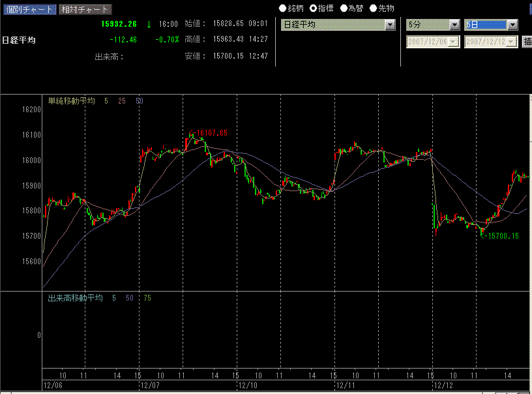Click the 50 moving average period label
Screen dimensions: 532x394
click(x=140, y=101)
